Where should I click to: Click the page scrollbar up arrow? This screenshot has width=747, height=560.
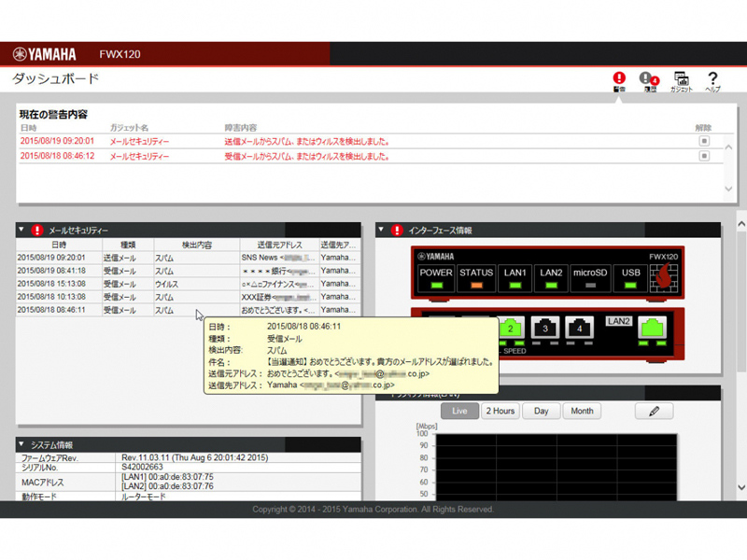[x=741, y=223]
